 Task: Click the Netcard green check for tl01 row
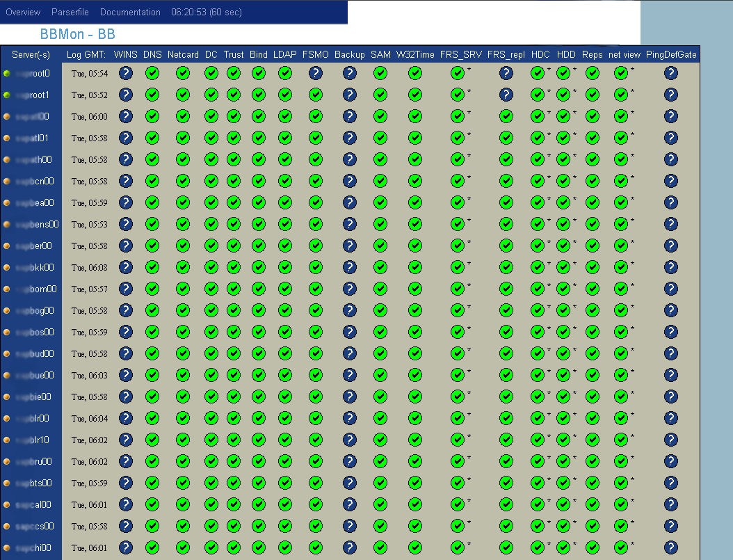point(183,138)
